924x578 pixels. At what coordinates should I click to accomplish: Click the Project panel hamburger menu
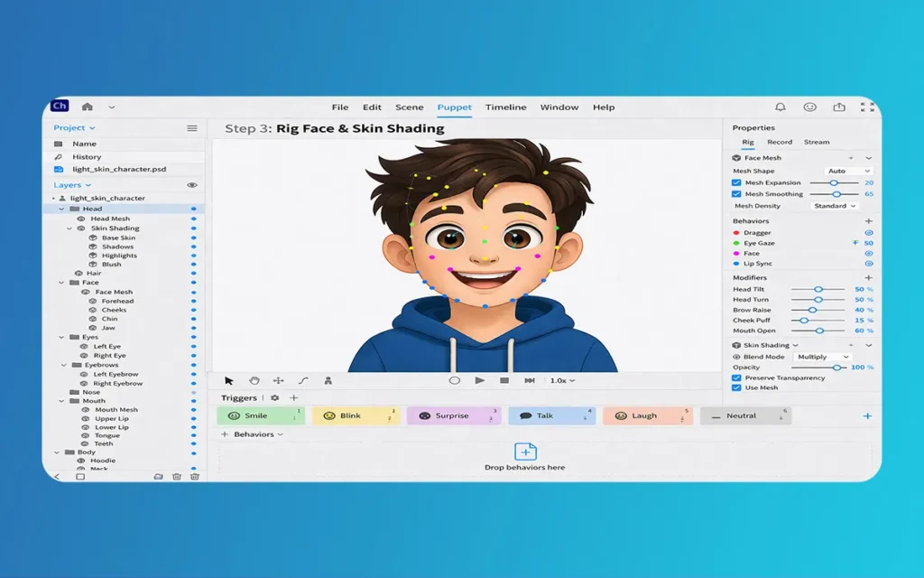[192, 128]
